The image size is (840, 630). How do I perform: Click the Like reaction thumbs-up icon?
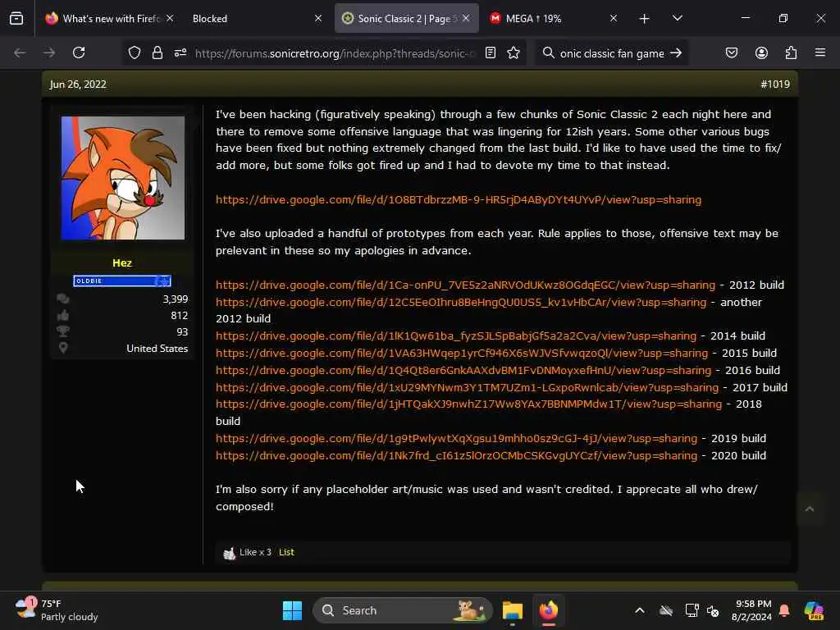(230, 553)
